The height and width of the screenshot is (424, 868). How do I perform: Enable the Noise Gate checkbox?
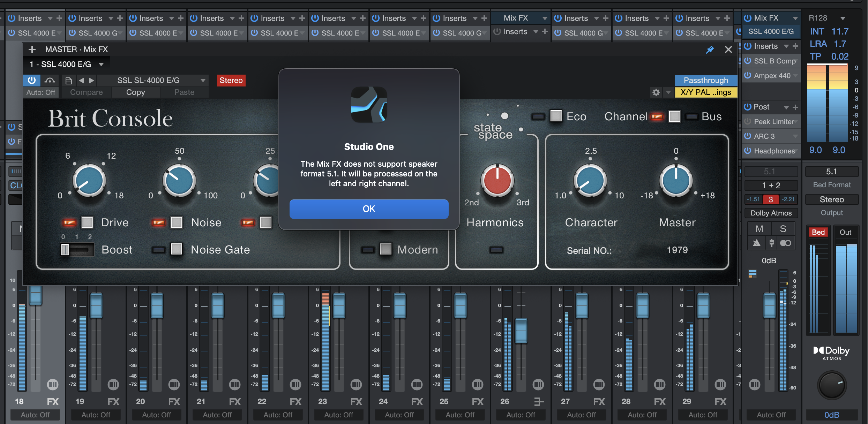(x=177, y=249)
